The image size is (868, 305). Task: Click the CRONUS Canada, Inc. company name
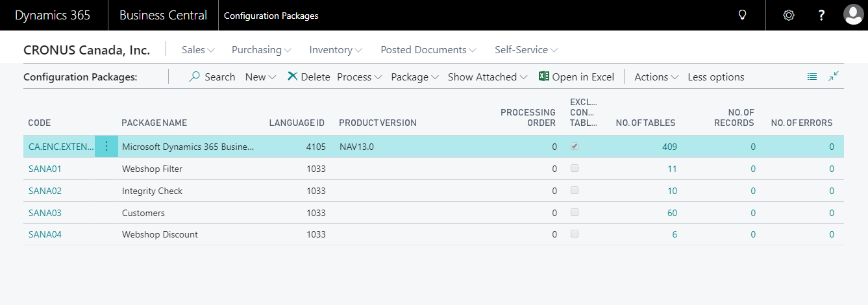86,49
